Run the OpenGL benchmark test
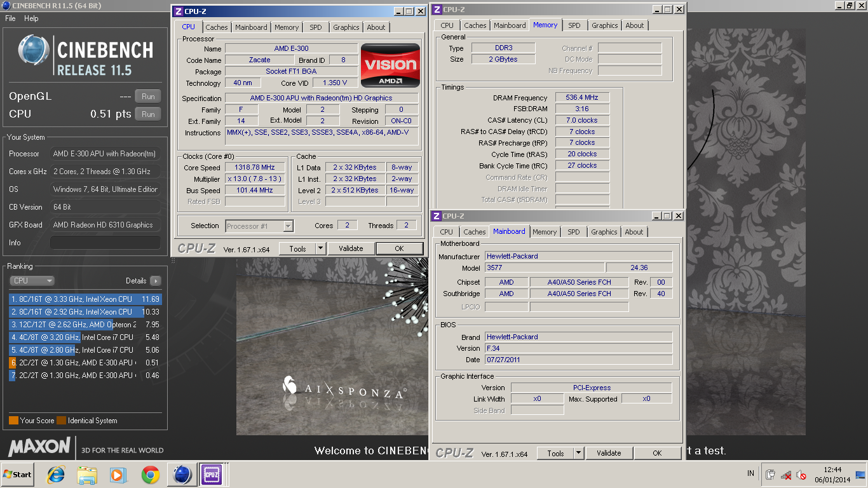The image size is (868, 488). click(x=148, y=97)
